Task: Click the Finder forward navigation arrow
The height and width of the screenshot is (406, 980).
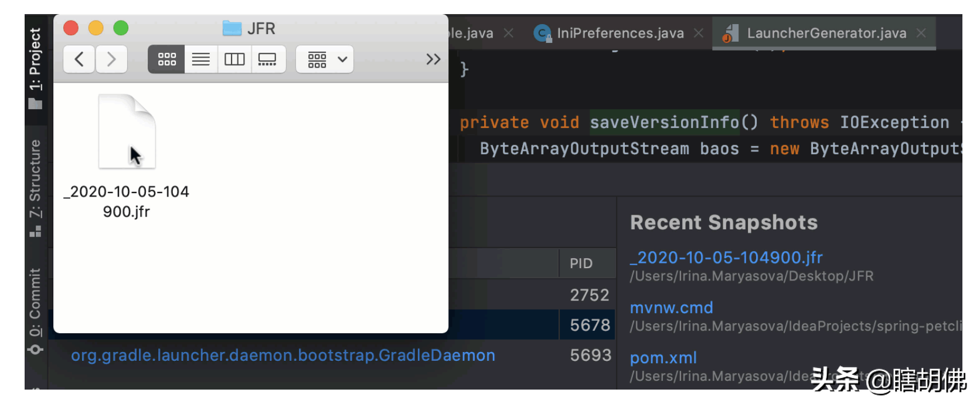Action: [111, 59]
